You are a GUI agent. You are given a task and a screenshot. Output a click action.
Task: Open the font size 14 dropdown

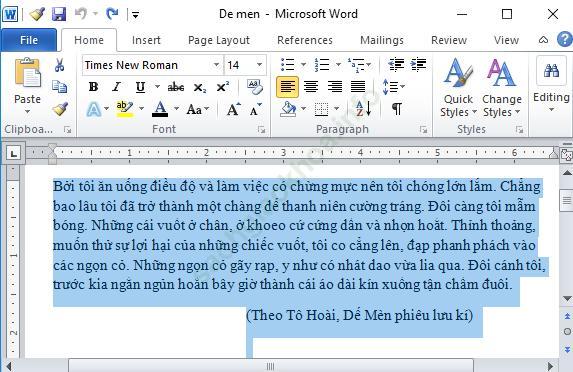[259, 65]
